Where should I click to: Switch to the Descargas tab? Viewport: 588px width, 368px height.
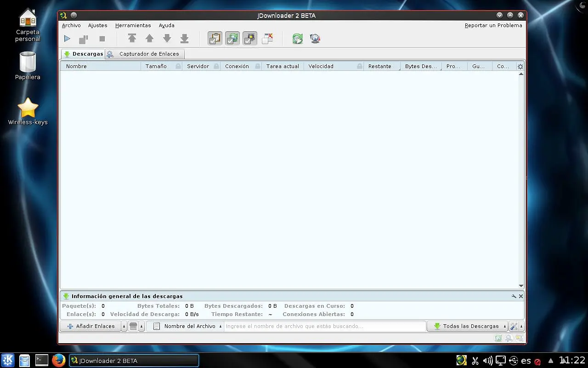tap(83, 54)
